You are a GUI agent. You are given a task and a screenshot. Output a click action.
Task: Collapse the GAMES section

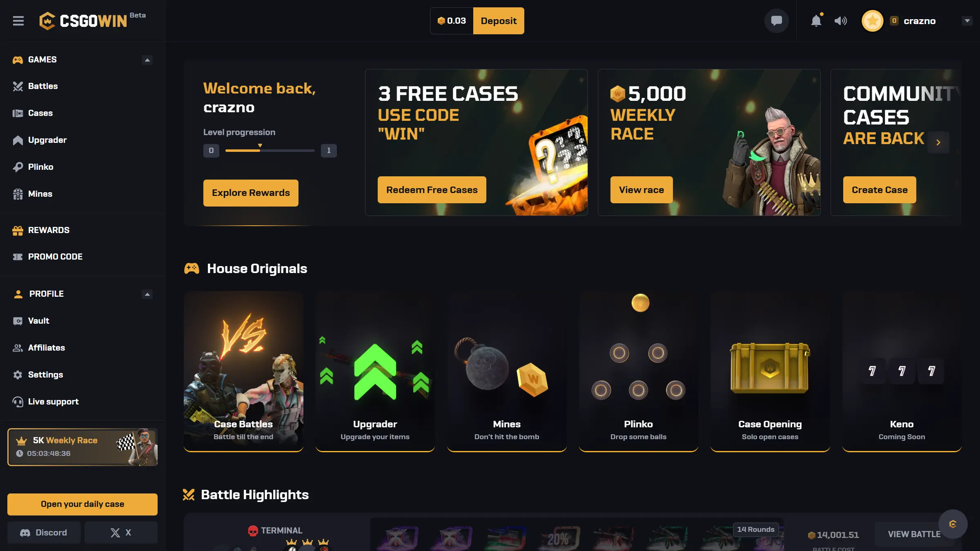147,60
